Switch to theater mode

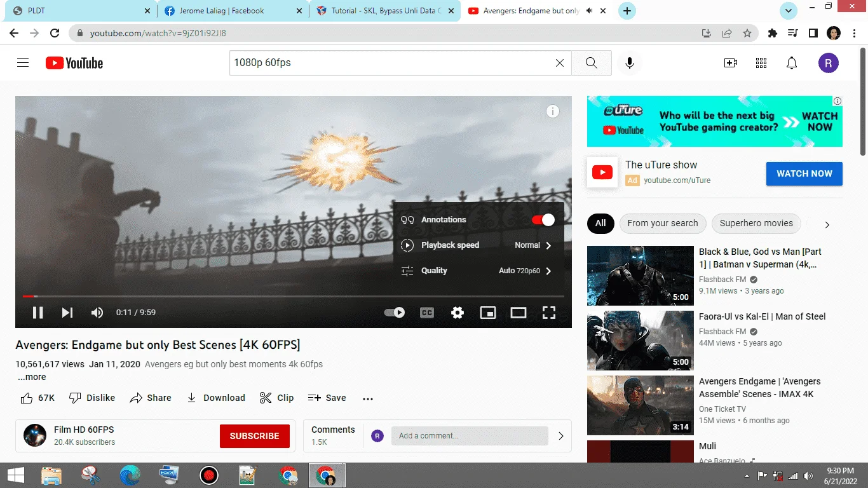pyautogui.click(x=519, y=312)
